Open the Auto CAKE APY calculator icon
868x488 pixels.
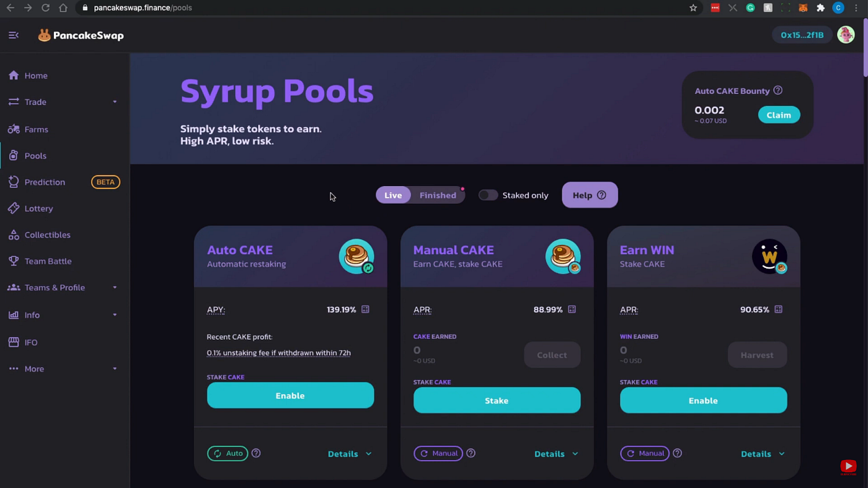tap(365, 309)
